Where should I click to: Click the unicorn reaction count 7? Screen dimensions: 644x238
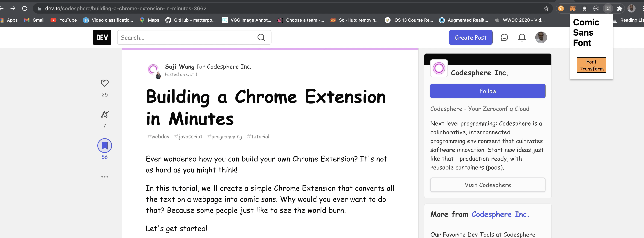(x=105, y=126)
